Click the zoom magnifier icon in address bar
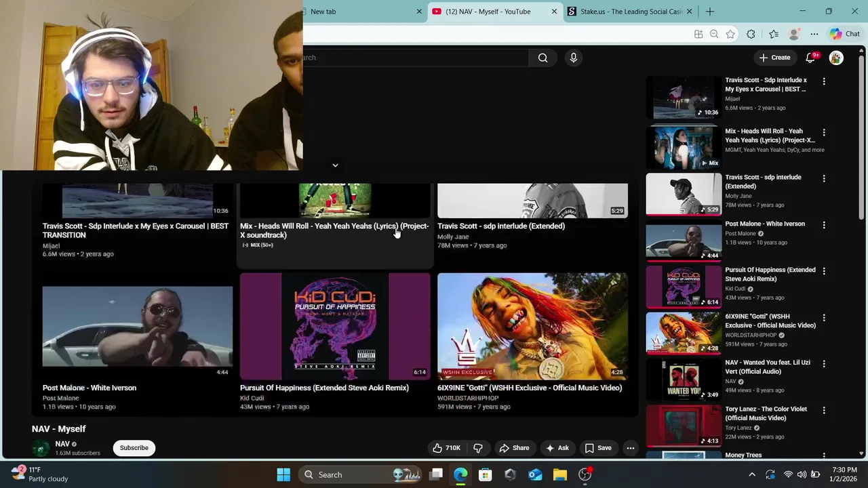Screen dimensions: 868x488 (714, 34)
